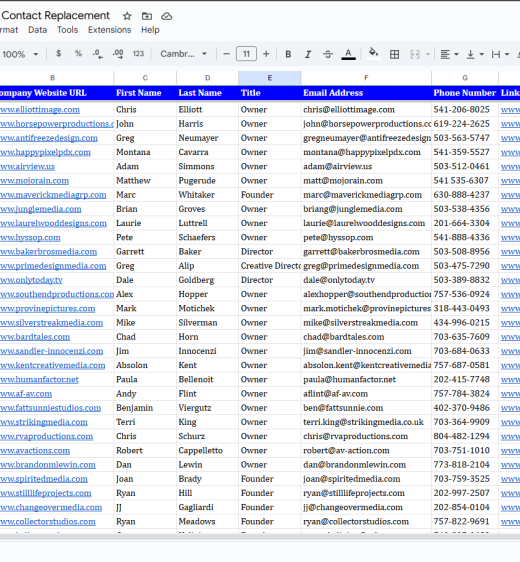Click the text wrapping icon
520x562 pixels.
click(x=496, y=54)
